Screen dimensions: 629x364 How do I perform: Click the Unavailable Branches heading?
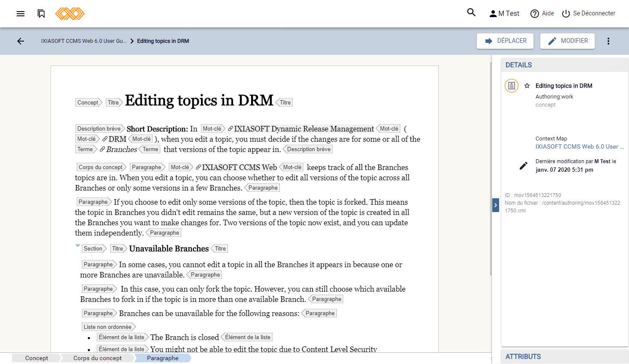point(169,248)
